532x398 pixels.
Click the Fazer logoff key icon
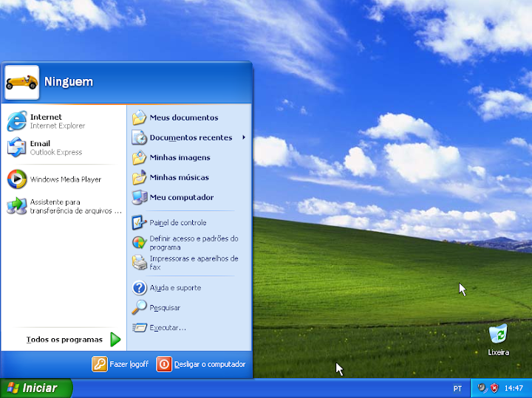tap(100, 364)
